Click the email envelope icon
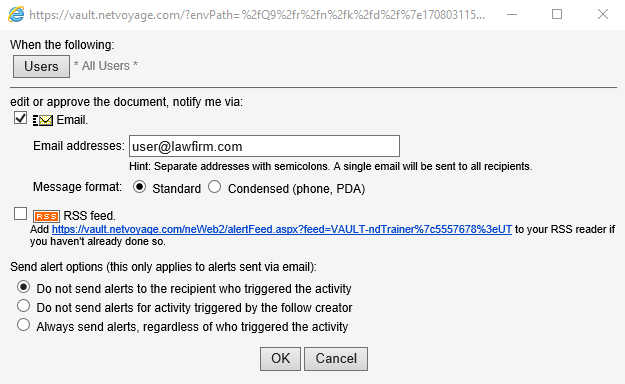This screenshot has height=384, width=625. click(43, 120)
